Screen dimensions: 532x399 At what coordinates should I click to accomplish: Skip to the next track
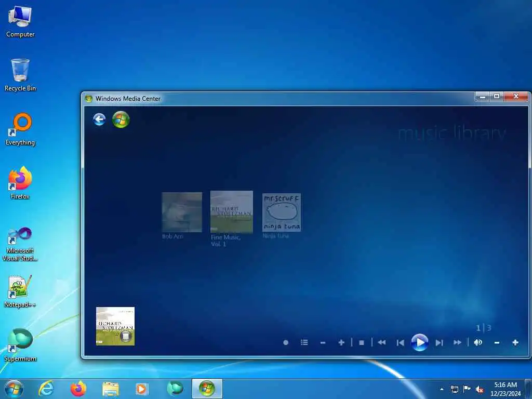click(x=439, y=343)
